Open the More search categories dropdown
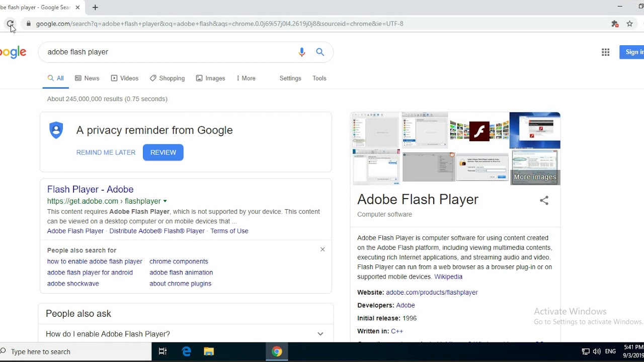Viewport: 644px width, 362px height. click(246, 78)
